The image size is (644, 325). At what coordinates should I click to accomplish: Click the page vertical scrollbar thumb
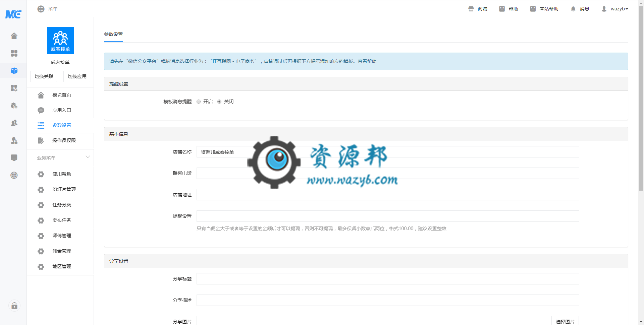(641, 98)
